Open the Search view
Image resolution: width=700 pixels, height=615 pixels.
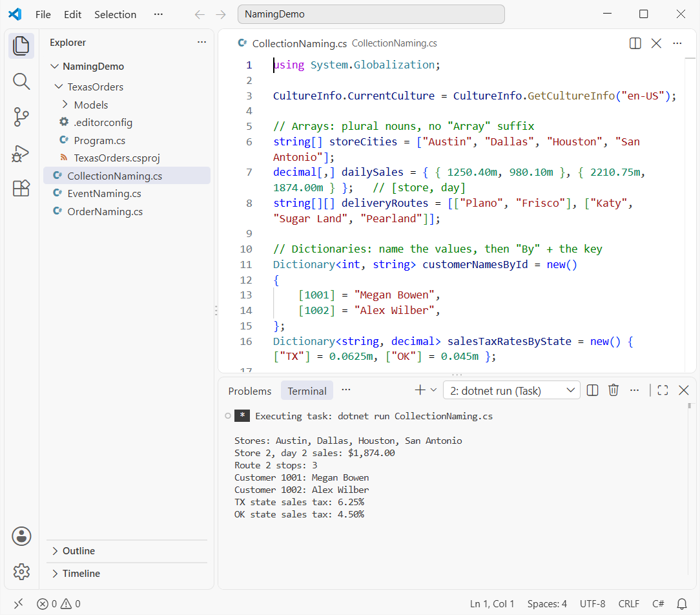pyautogui.click(x=21, y=82)
